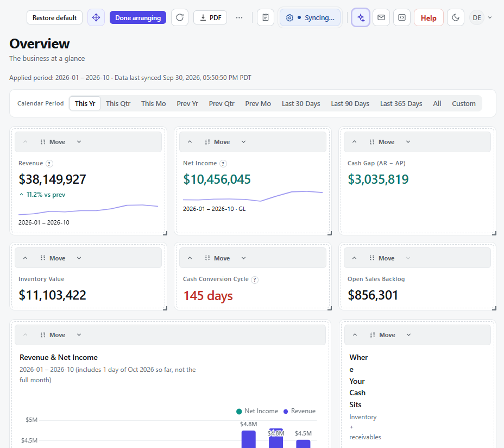The height and width of the screenshot is (448, 504).
Task: Click the embed code icon
Action: [402, 17]
